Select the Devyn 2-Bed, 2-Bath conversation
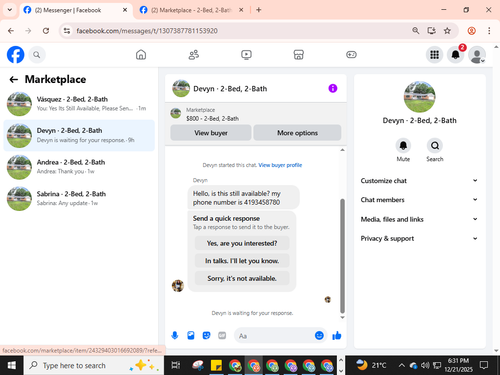 click(79, 135)
